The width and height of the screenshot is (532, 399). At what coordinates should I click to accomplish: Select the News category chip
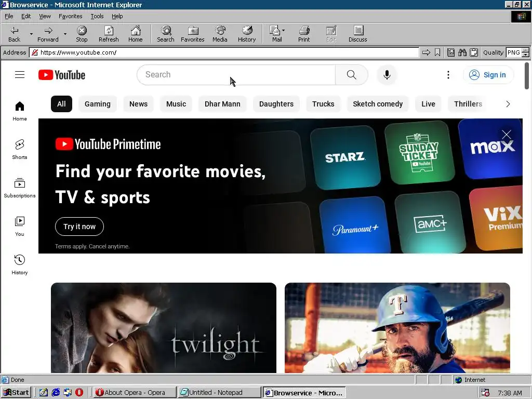click(x=138, y=104)
